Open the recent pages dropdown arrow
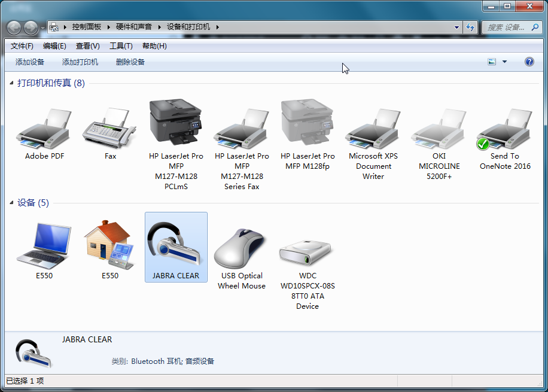The width and height of the screenshot is (548, 392). (x=42, y=28)
